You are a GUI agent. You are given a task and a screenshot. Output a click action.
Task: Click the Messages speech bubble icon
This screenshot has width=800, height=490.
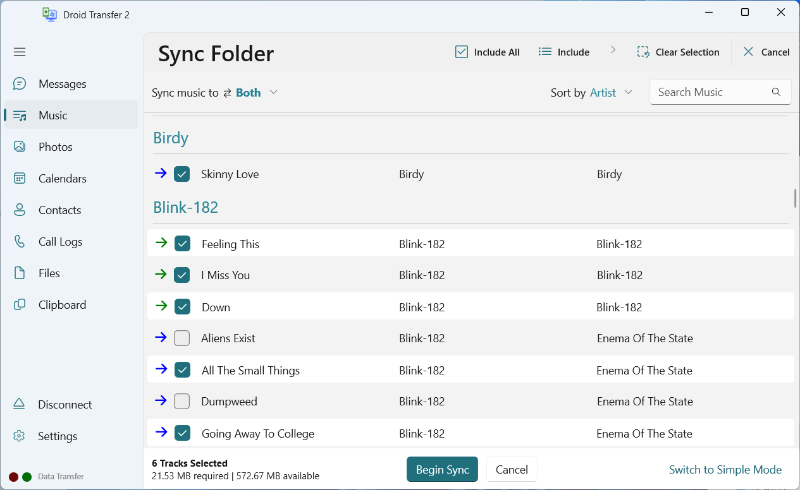[x=19, y=84]
